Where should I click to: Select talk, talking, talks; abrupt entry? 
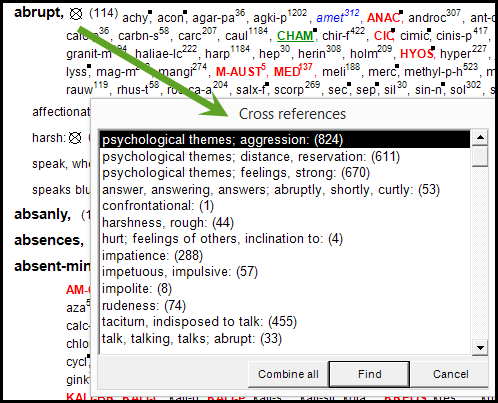point(285,338)
